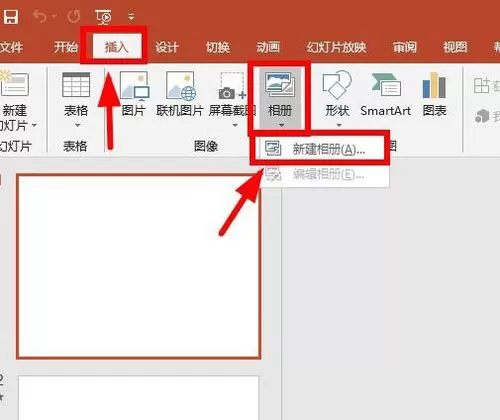Insert a SmartArt graphic

click(386, 94)
